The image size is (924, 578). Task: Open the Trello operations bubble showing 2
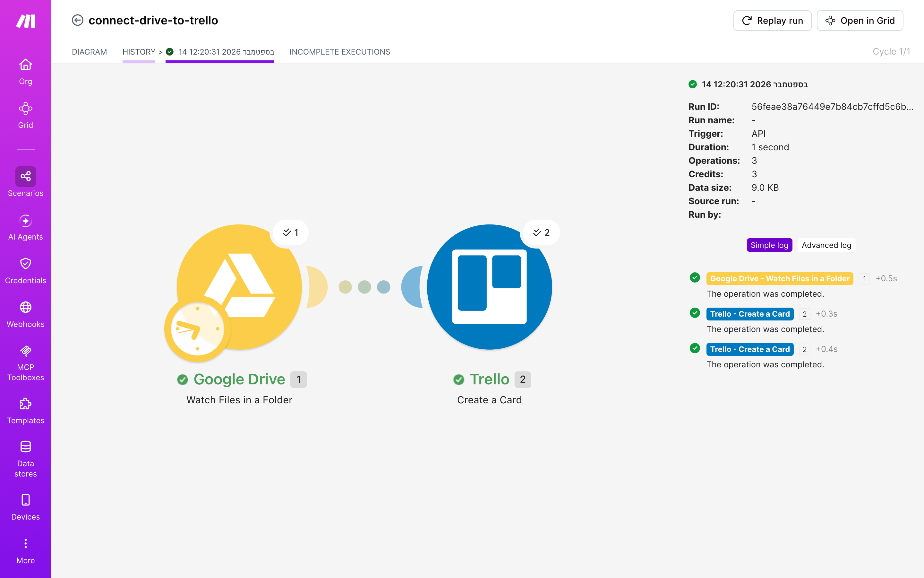(542, 232)
